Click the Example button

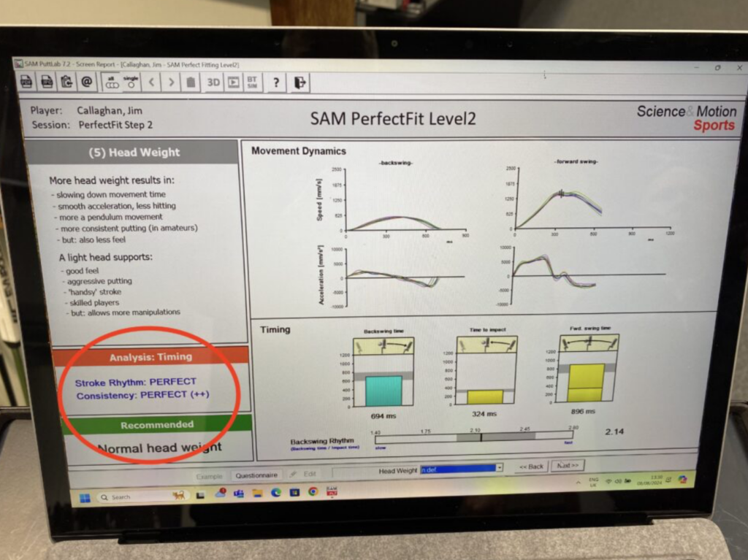(x=209, y=475)
